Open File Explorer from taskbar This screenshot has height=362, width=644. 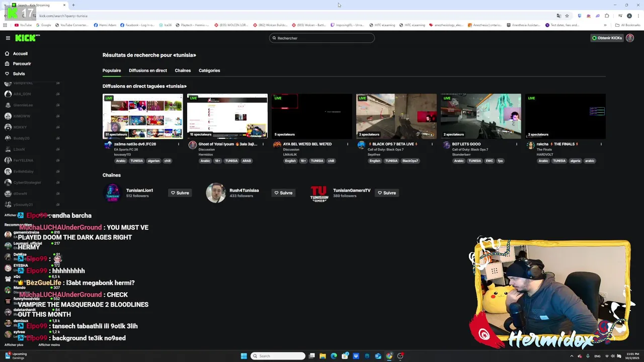tap(323, 356)
